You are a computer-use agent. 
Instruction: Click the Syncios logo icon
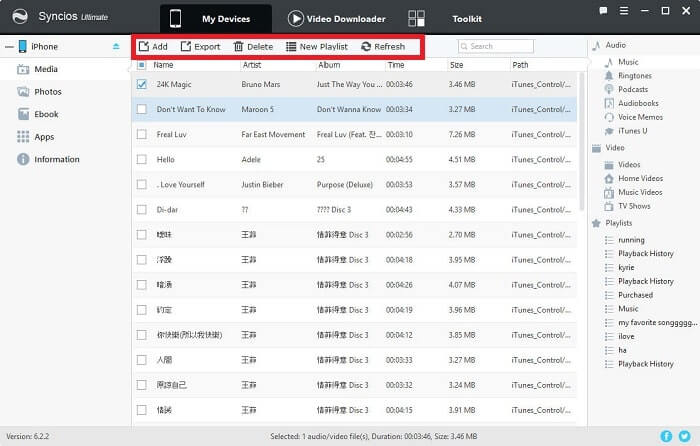(x=20, y=17)
